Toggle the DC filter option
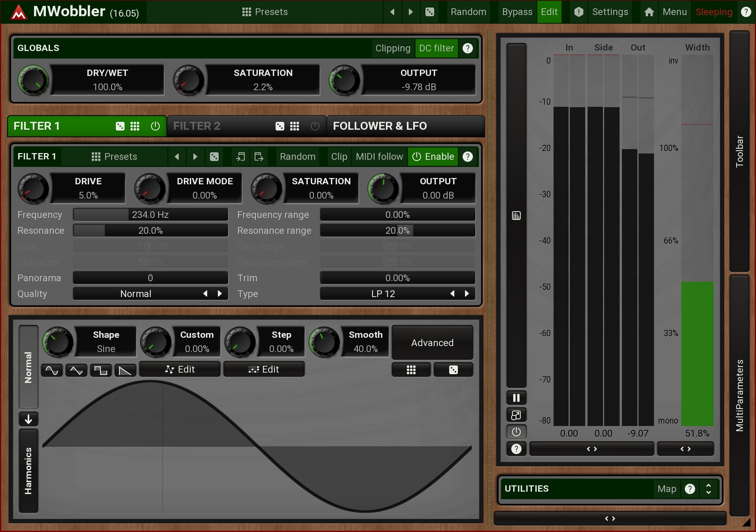The image size is (756, 532). (437, 48)
